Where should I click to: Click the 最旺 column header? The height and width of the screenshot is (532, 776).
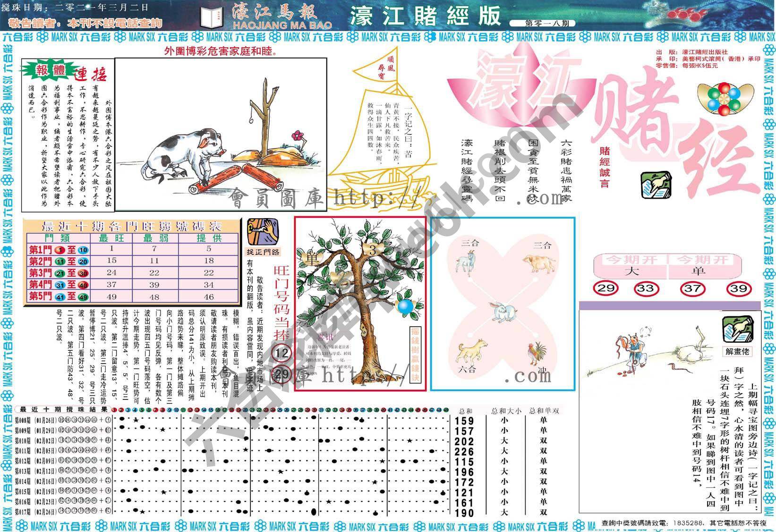(112, 238)
